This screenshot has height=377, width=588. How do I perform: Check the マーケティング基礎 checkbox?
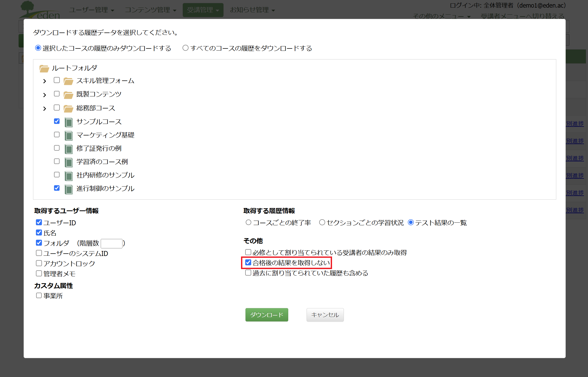(x=57, y=135)
